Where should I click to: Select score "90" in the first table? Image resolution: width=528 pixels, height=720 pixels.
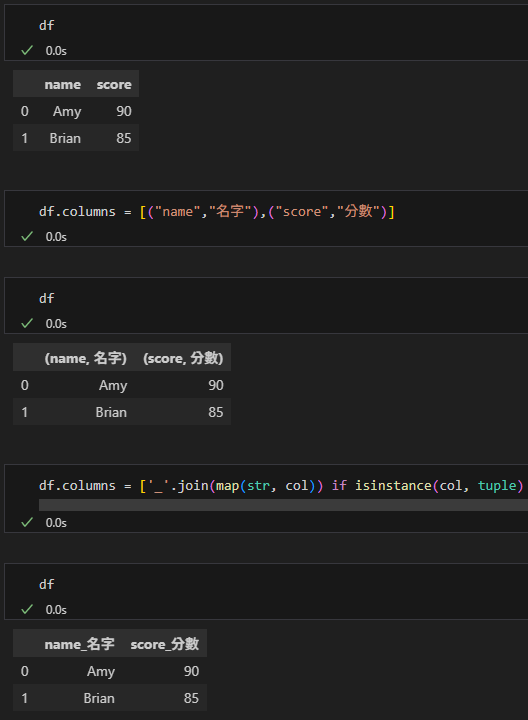point(124,111)
